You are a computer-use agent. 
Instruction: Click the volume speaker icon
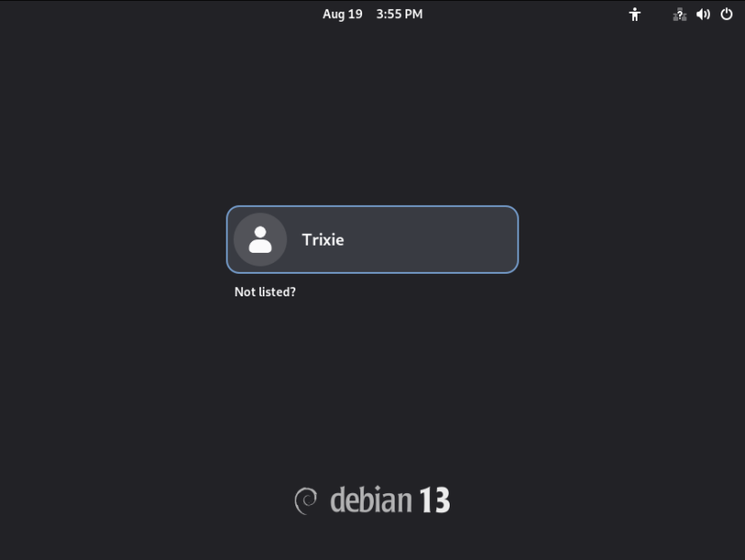click(x=703, y=14)
